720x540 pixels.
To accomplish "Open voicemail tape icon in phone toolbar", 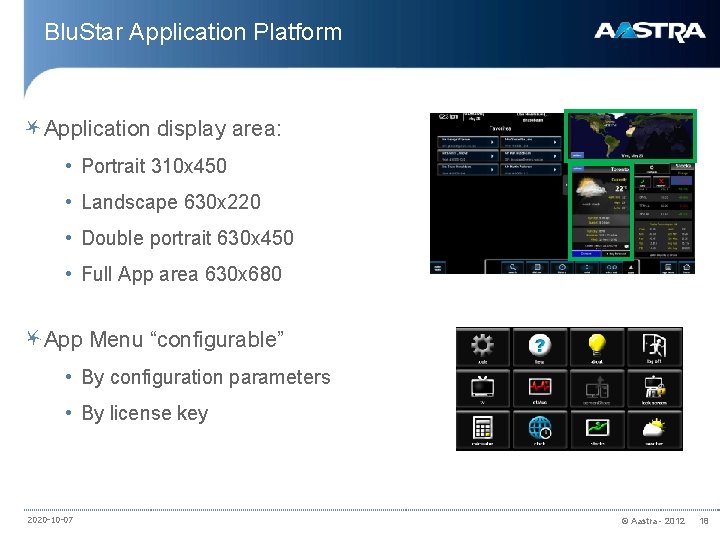I will [x=612, y=268].
